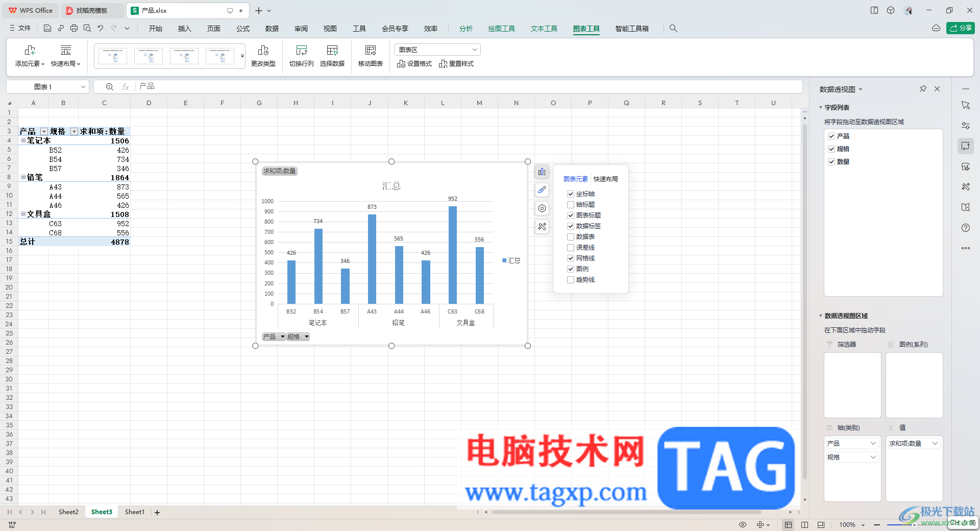Toggle 图例 (Legend) checkbox

coord(571,269)
